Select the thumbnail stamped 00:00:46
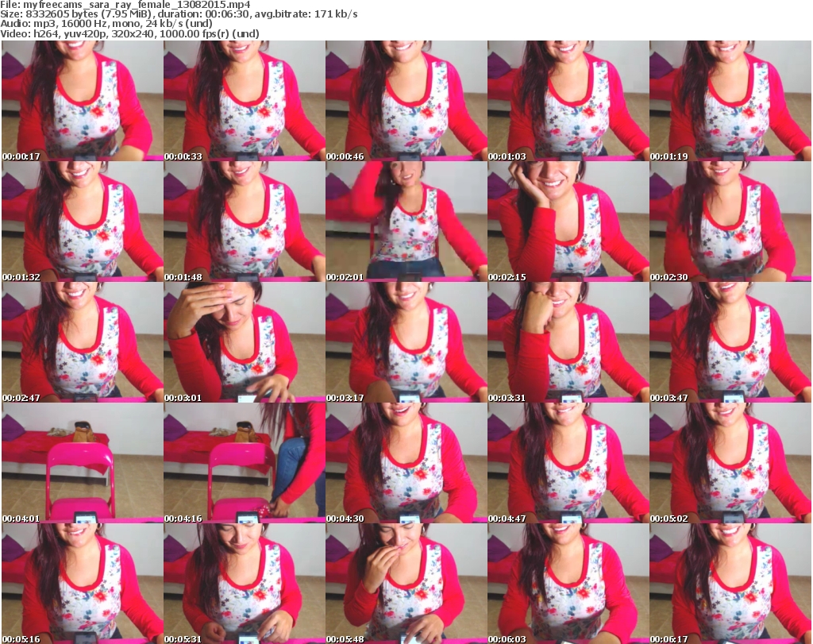This screenshot has height=644, width=813. [x=406, y=101]
